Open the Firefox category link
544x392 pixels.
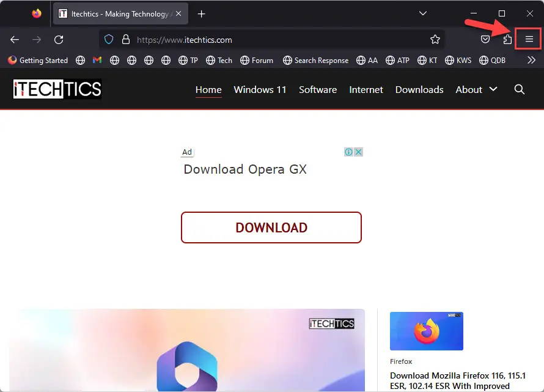[x=401, y=361]
